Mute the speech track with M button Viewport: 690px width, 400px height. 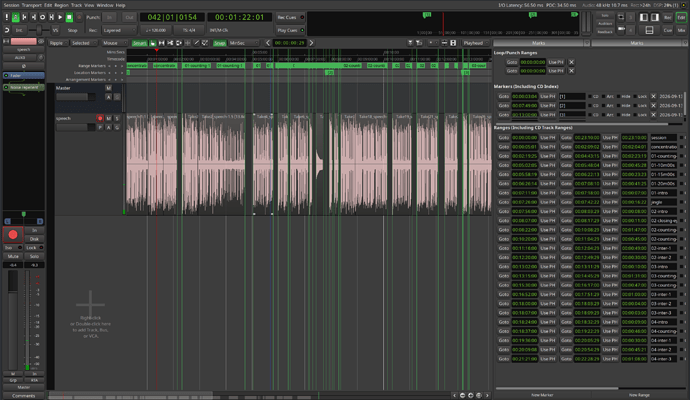coord(109,118)
